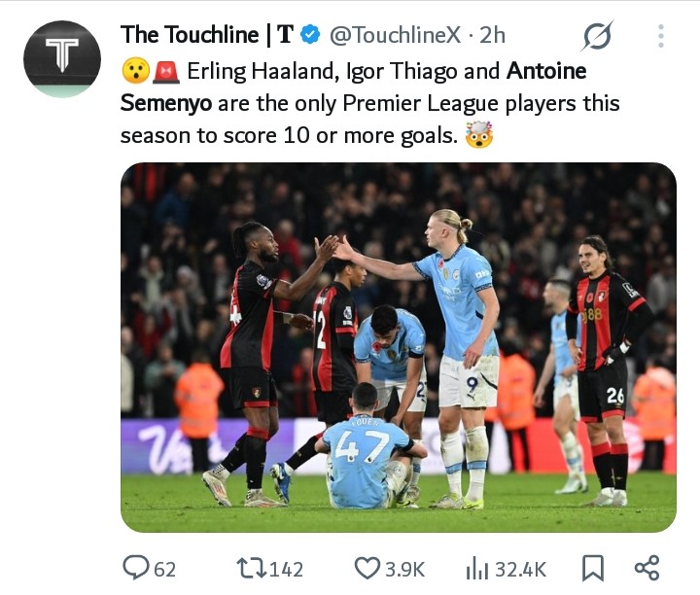The height and width of the screenshot is (595, 700).
Task: Click the 142 reposts count
Action: click(x=286, y=569)
